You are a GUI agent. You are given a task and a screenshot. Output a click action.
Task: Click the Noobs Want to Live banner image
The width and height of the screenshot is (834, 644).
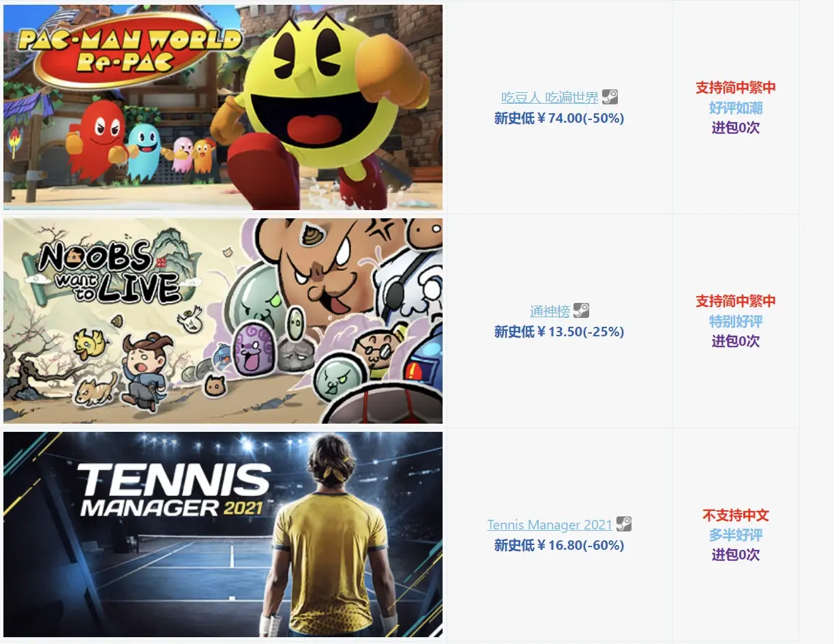(x=223, y=321)
